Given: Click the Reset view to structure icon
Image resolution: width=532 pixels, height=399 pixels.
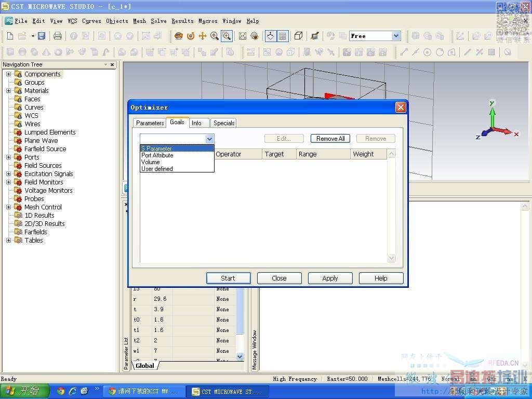Looking at the screenshot, I should [x=243, y=36].
